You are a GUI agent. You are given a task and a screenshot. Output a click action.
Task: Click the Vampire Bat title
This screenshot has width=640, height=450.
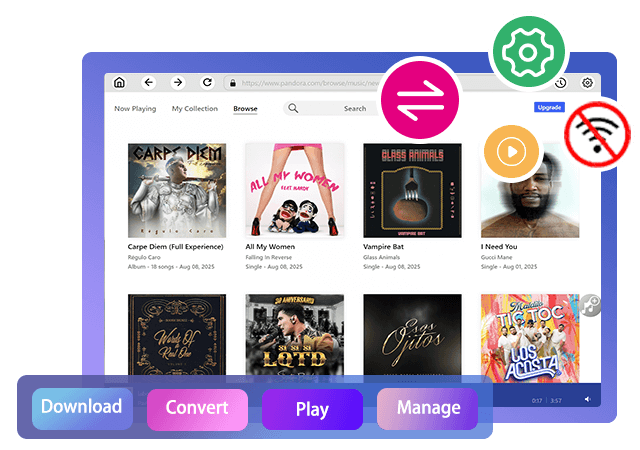click(x=383, y=247)
